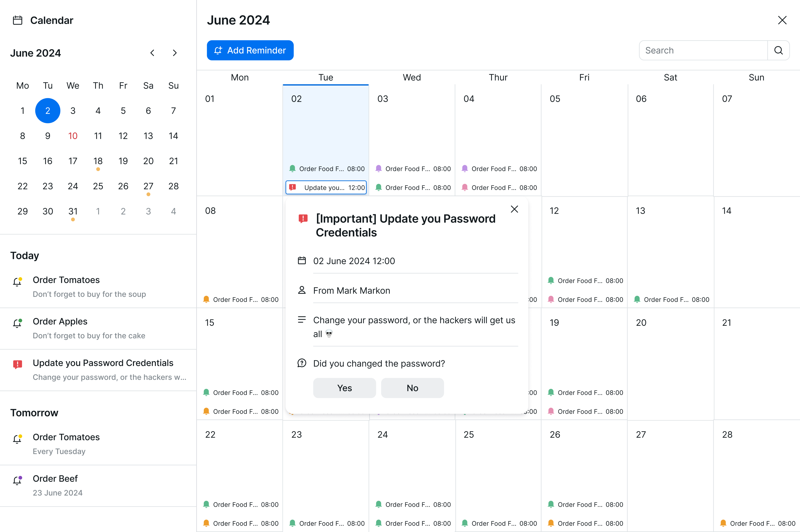Select day 18 in mini calendar

(98, 161)
